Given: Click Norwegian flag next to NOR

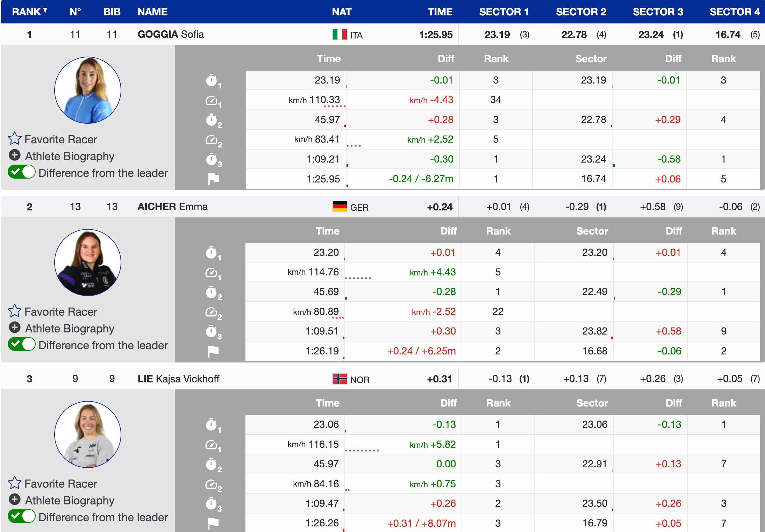Looking at the screenshot, I should pos(339,379).
